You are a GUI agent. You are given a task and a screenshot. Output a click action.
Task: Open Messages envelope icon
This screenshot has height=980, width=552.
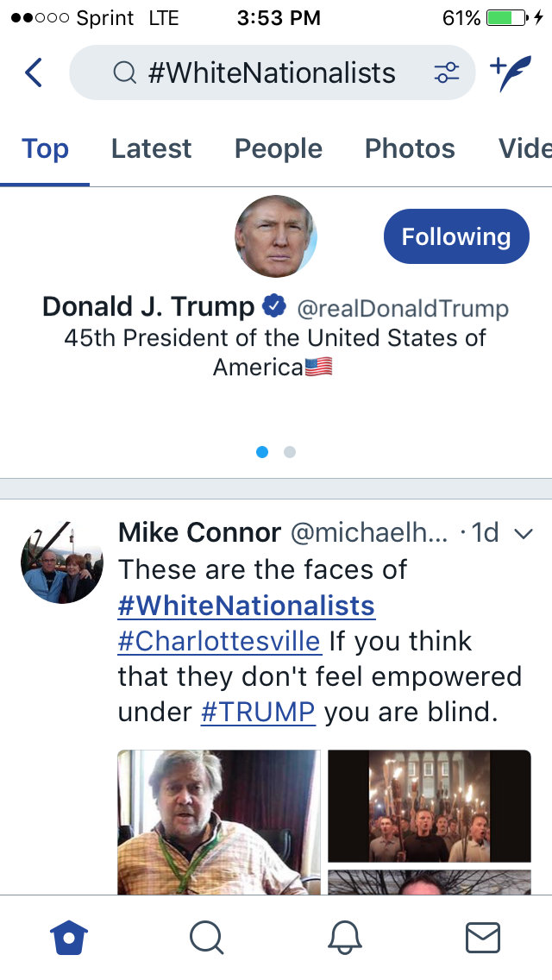[x=483, y=937]
